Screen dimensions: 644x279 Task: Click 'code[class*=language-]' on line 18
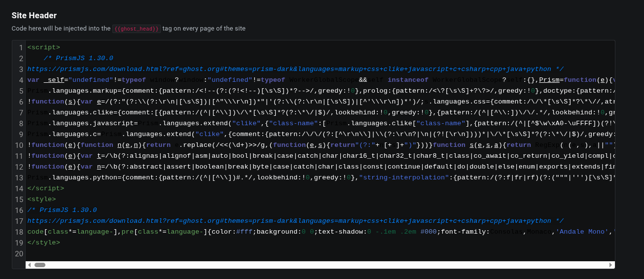pyautogui.click(x=72, y=232)
